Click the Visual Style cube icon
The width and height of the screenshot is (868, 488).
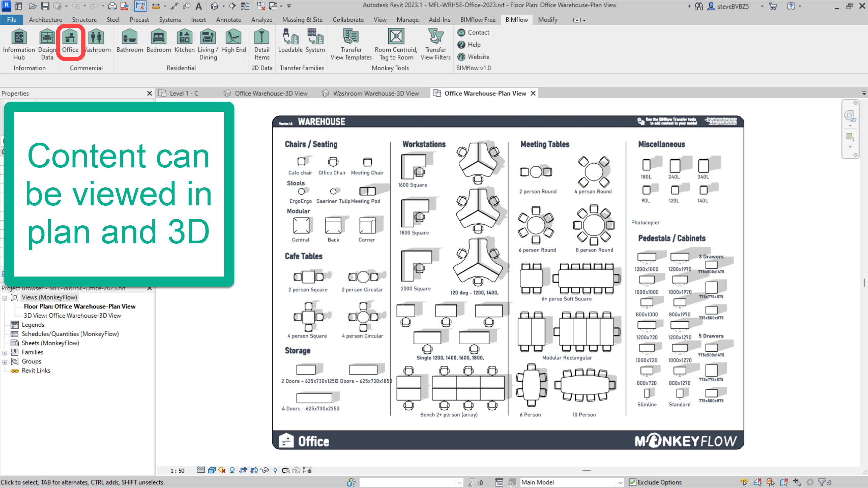tap(212, 470)
